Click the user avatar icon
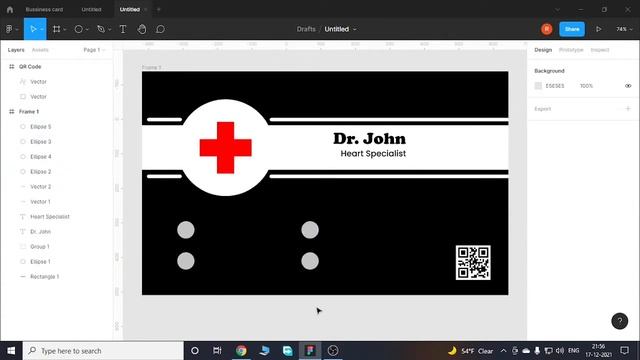Image resolution: width=640 pixels, height=360 pixels. point(547,29)
